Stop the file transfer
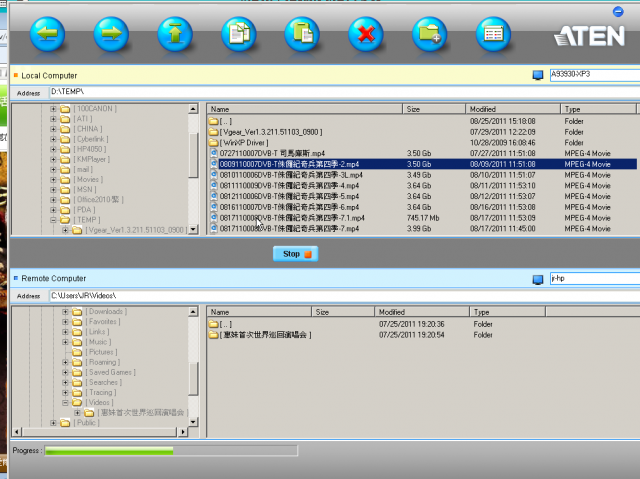640x479 pixels. click(x=296, y=254)
